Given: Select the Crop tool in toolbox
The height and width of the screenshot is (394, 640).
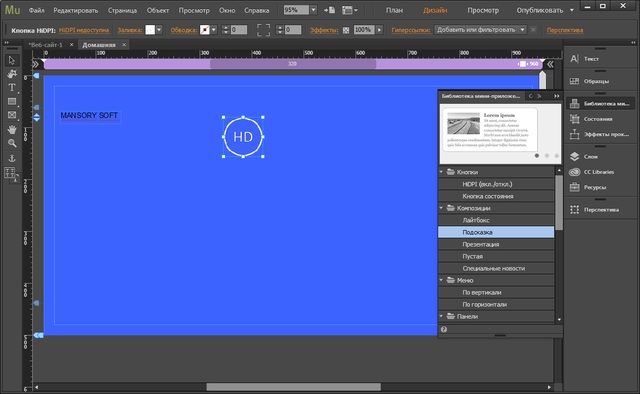Looking at the screenshot, I should 12,74.
